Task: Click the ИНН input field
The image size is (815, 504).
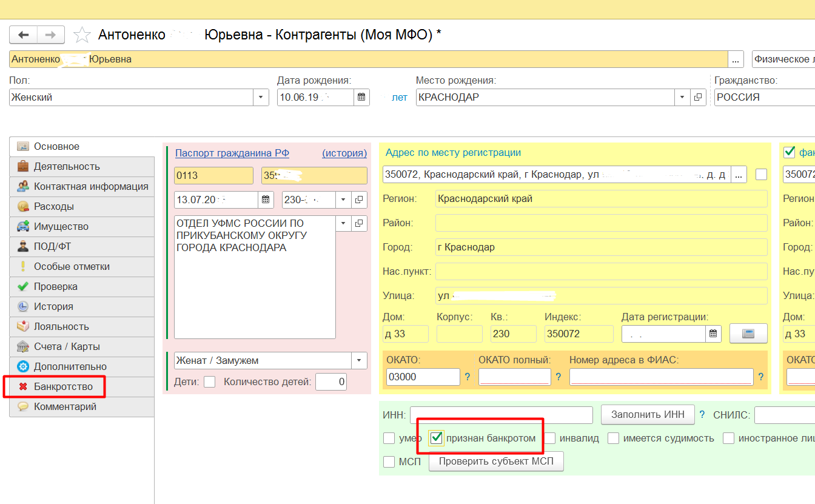Action: point(501,415)
